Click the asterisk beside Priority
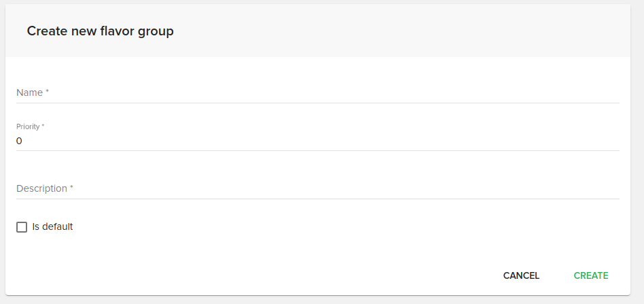The width and height of the screenshot is (644, 304). (43, 126)
